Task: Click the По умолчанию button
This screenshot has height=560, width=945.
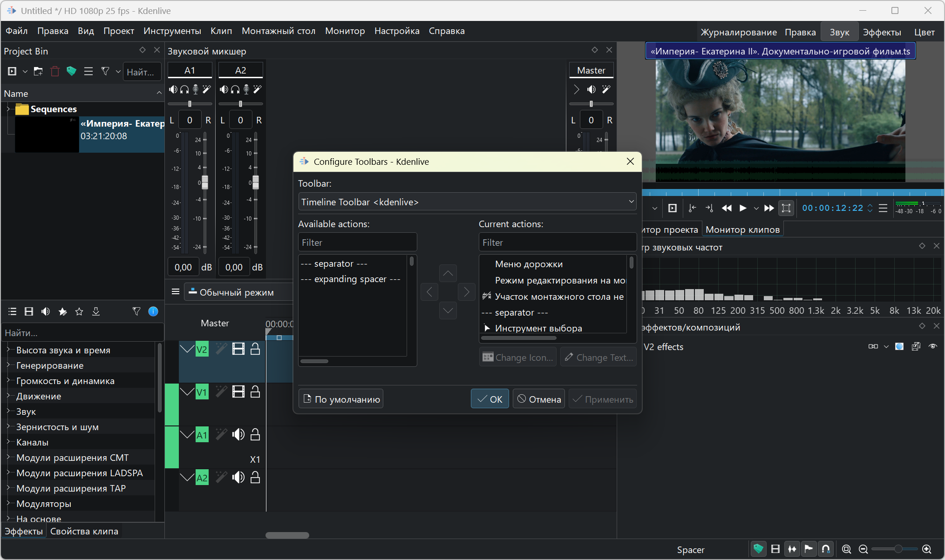Action: point(341,399)
